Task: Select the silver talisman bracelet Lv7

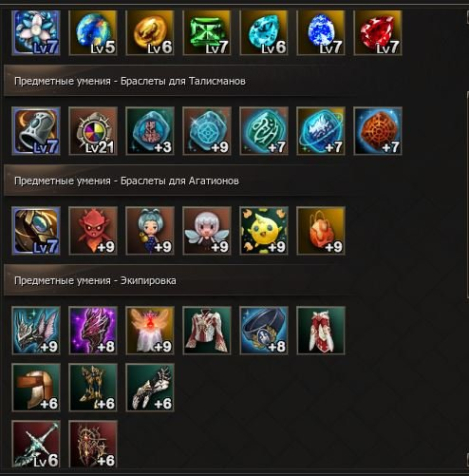Action: tap(36, 131)
